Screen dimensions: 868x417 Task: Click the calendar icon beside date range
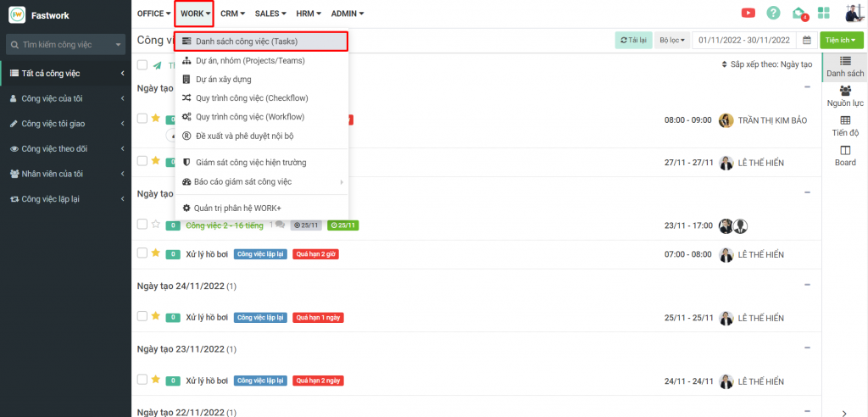[x=807, y=40]
